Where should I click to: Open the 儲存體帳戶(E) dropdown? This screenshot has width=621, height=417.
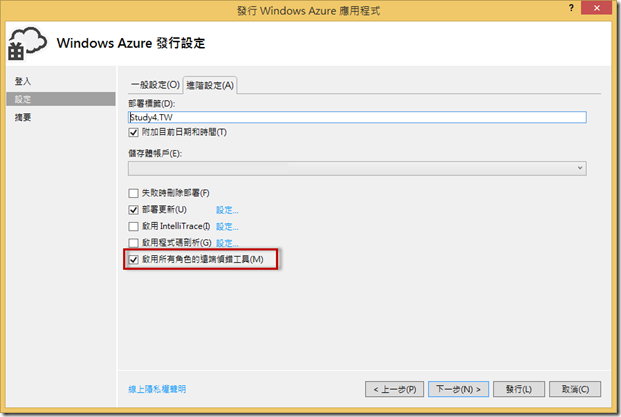coord(357,168)
